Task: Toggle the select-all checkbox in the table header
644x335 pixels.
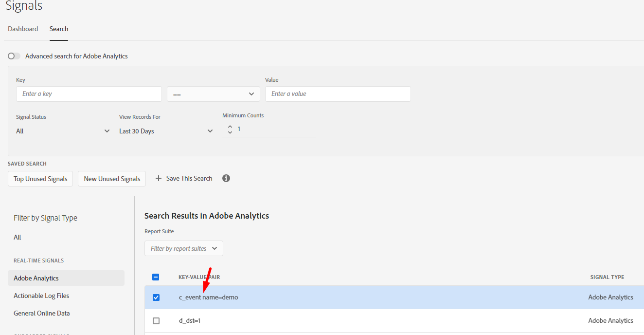Action: pyautogui.click(x=156, y=277)
